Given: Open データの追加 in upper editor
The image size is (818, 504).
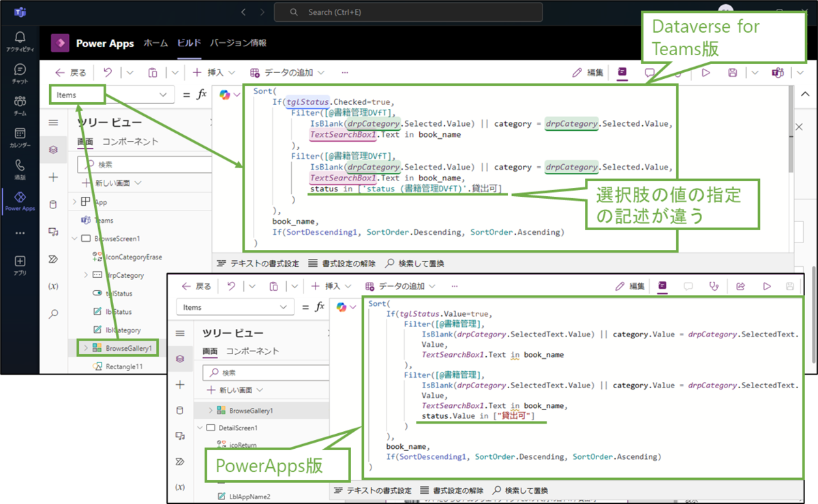Looking at the screenshot, I should 287,72.
